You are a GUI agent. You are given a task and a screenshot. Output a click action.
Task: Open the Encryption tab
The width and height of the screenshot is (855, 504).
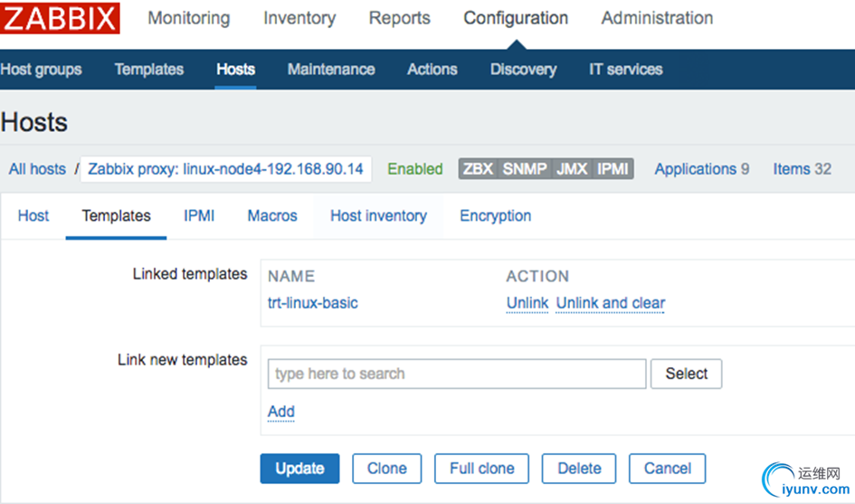[495, 215]
